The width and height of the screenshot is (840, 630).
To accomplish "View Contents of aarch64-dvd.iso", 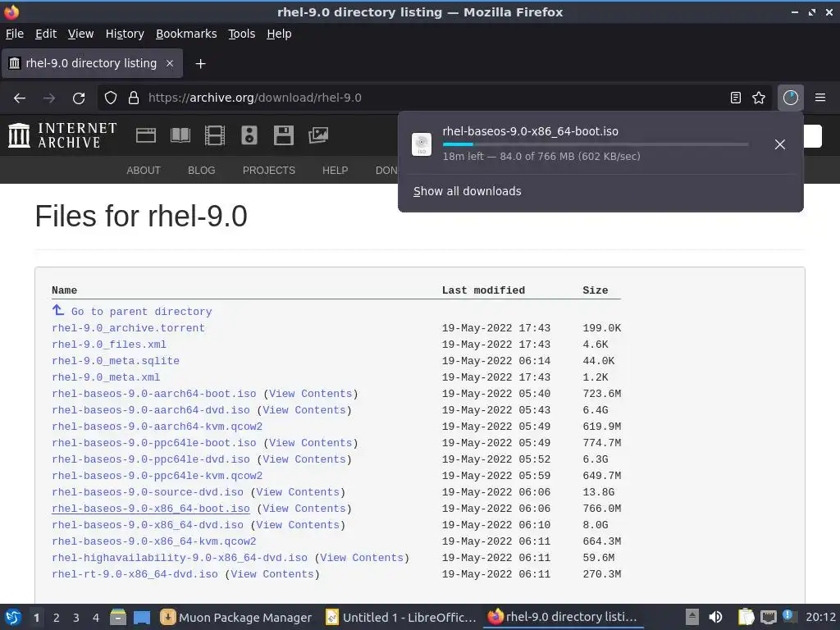I will pos(304,410).
